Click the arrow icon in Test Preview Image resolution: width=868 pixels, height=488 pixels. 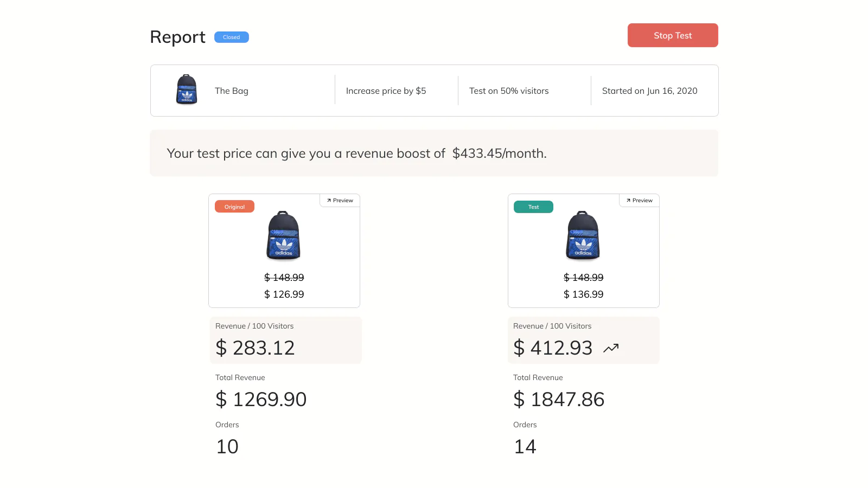[628, 201]
